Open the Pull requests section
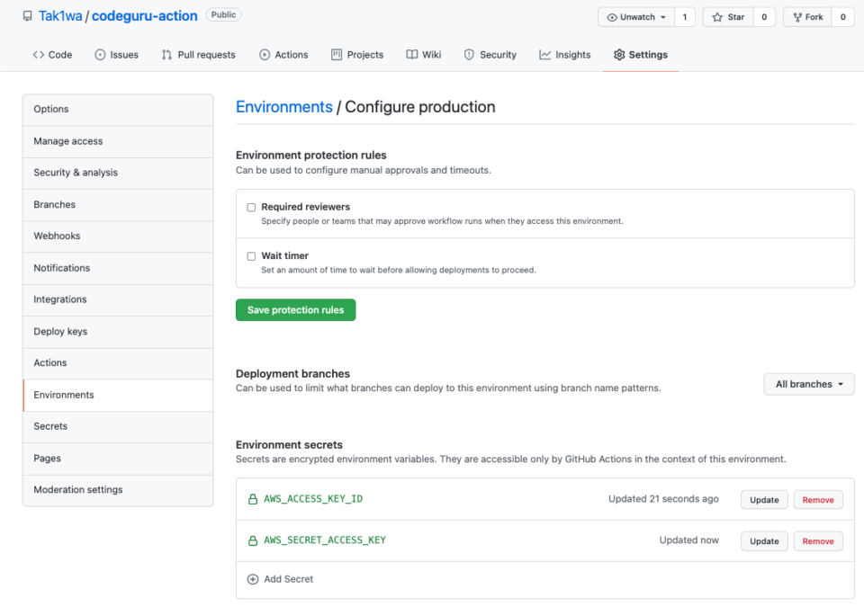 (198, 54)
